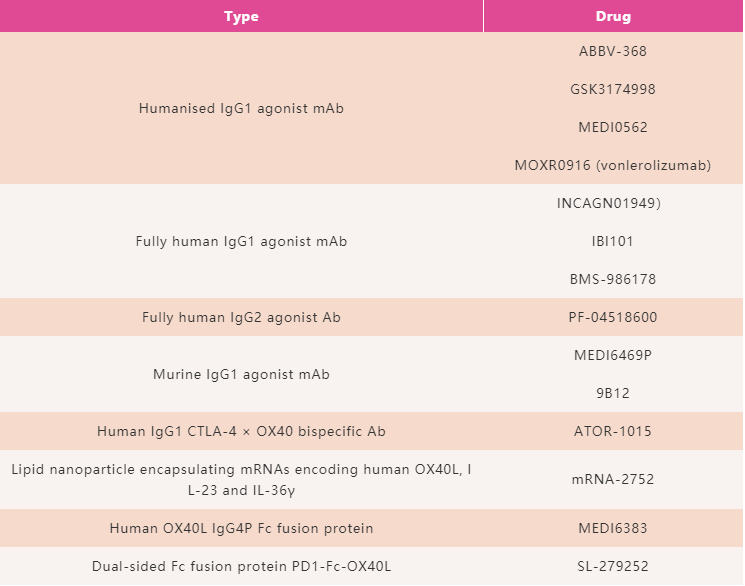Click the SL-279252 drug name
The width and height of the screenshot is (745, 586).
pos(613,566)
